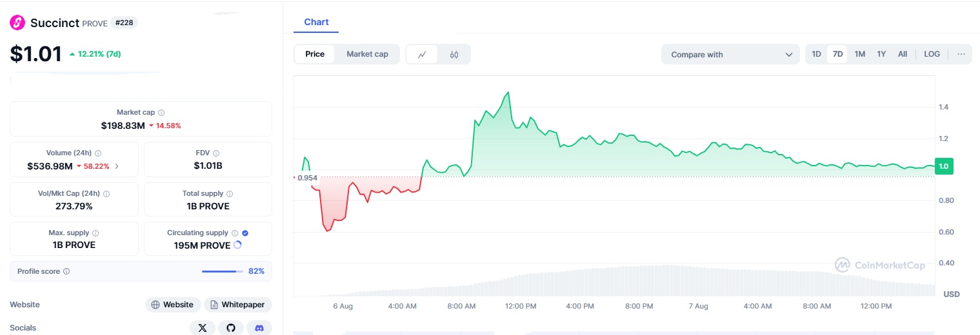The height and width of the screenshot is (335, 980).
Task: Expand Volume (24h) details arrow
Action: coord(117,166)
